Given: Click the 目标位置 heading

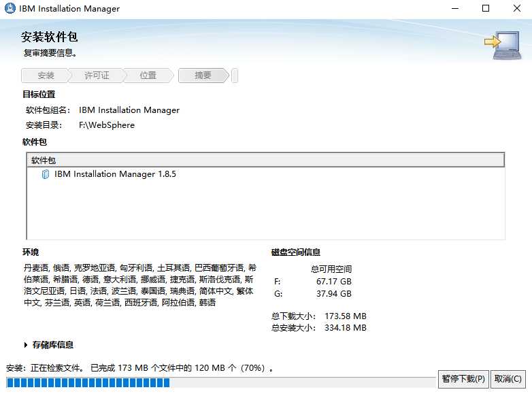Looking at the screenshot, I should tap(39, 95).
